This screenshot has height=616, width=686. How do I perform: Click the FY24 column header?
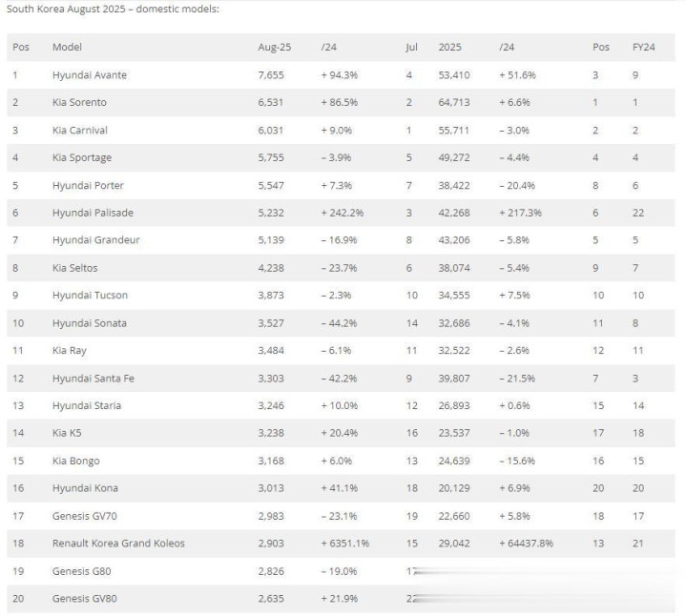click(643, 47)
